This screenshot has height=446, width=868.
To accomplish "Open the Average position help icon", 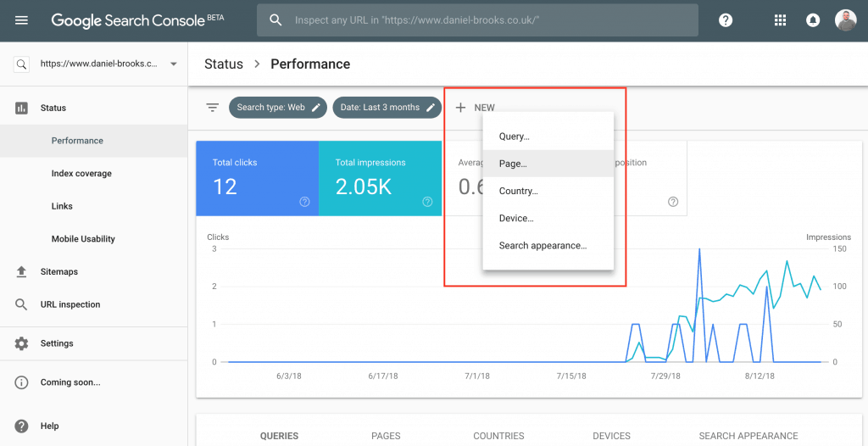I will click(x=673, y=202).
